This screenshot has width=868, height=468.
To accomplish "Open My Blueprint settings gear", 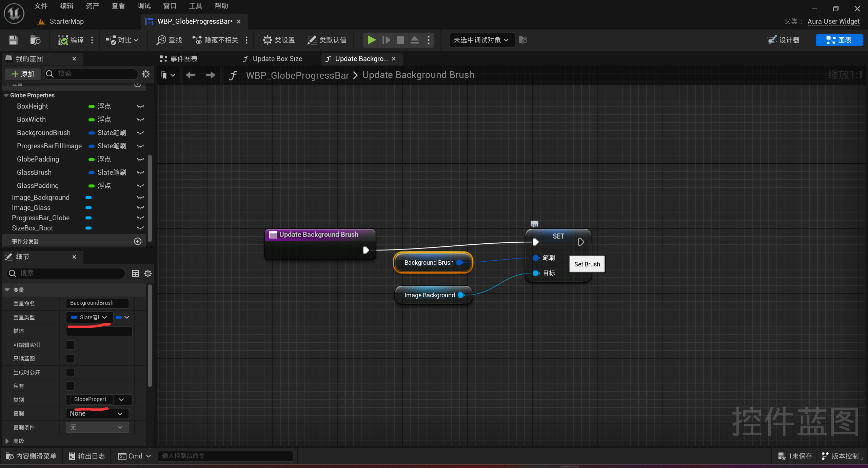I will pyautogui.click(x=146, y=74).
